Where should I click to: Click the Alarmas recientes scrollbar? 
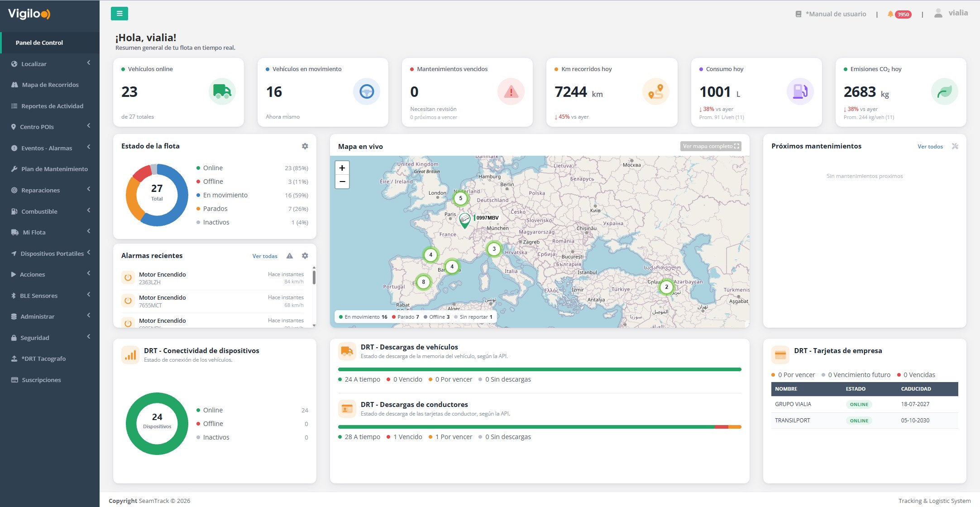(314, 277)
